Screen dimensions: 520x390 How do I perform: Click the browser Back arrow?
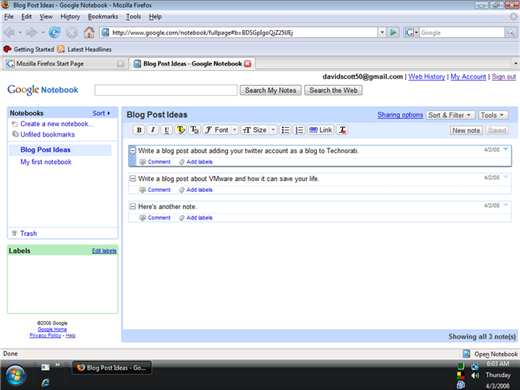(9, 32)
